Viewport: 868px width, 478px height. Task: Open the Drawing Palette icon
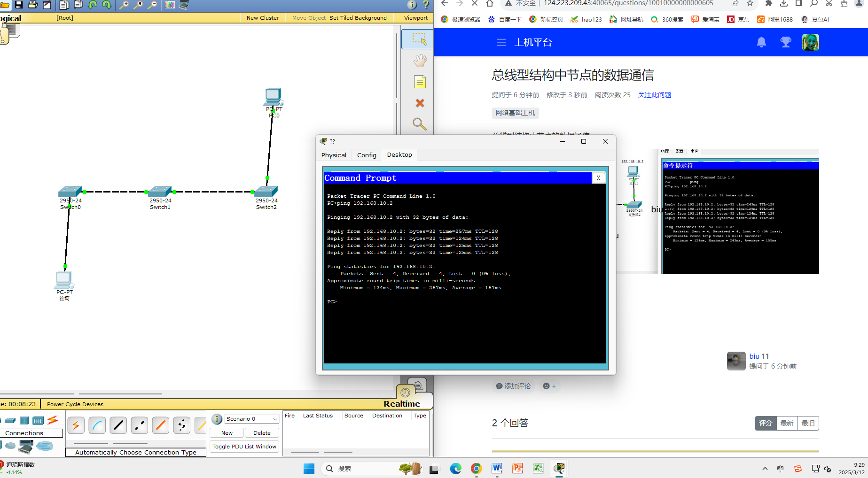[x=170, y=5]
